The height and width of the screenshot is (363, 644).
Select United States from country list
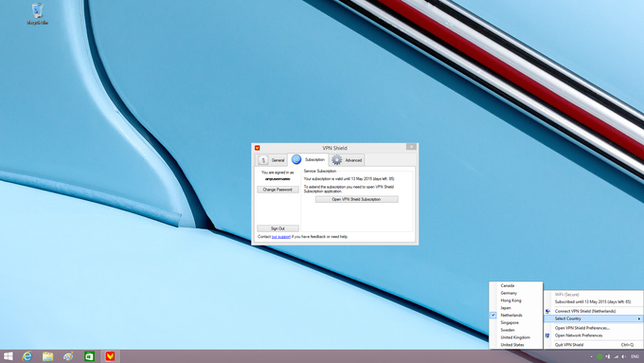click(x=516, y=345)
